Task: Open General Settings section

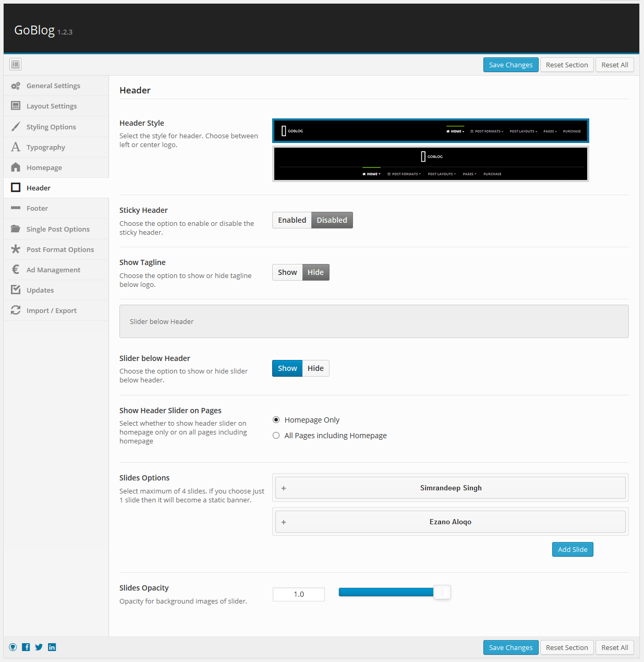Action: 56,86
